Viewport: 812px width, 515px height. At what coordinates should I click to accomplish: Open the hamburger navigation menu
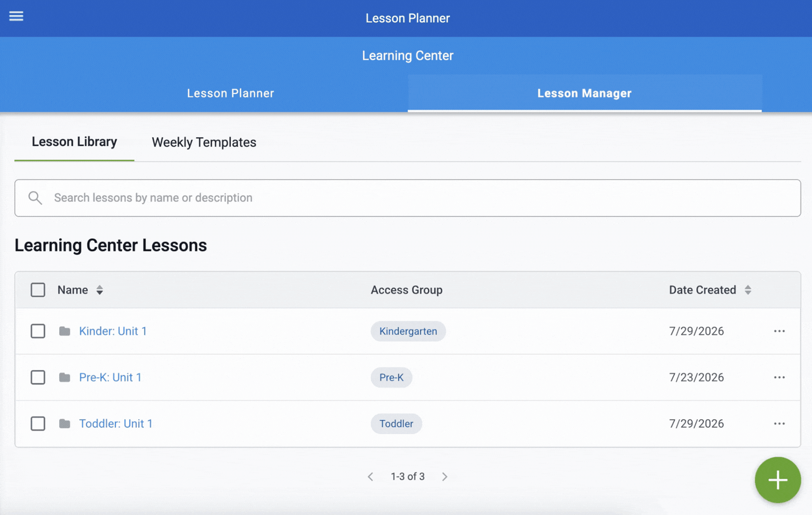[x=16, y=16]
